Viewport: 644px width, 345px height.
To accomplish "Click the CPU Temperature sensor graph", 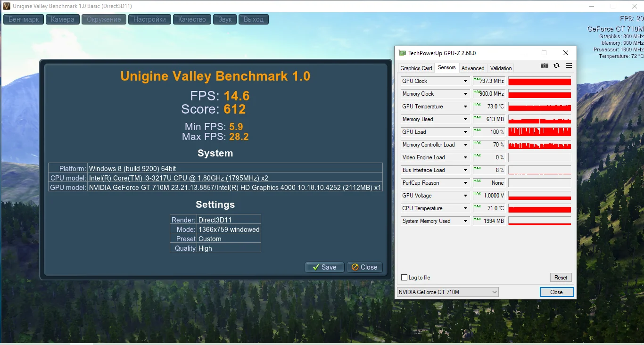I will [540, 208].
